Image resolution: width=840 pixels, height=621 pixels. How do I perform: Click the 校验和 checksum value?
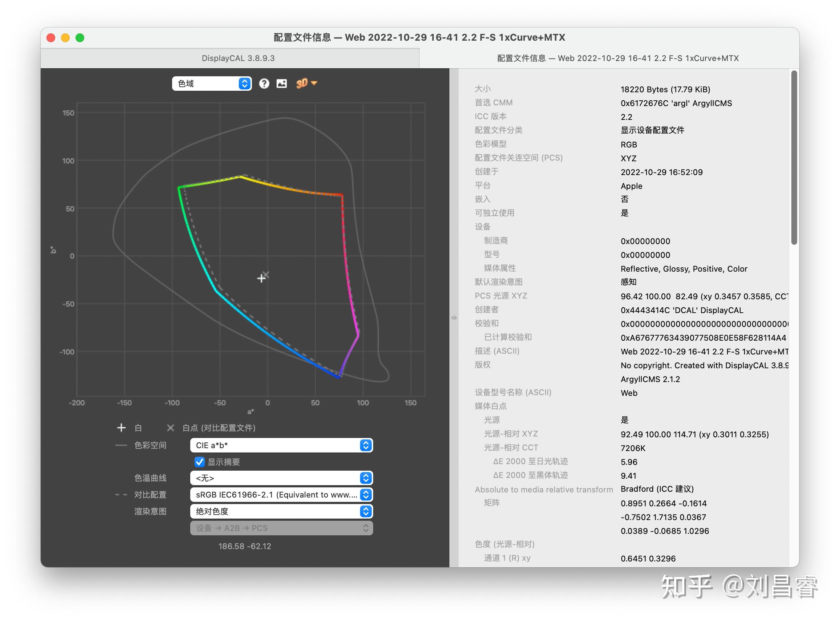pyautogui.click(x=704, y=324)
